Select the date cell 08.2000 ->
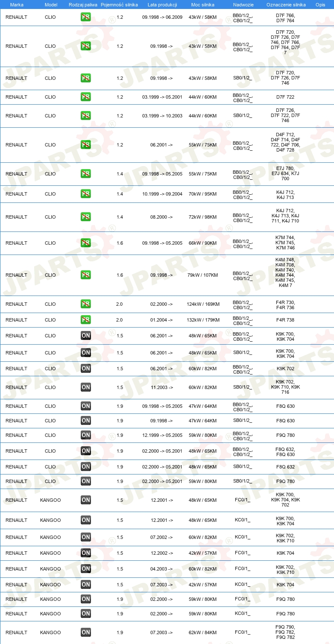This screenshot has height=644, width=334. pos(161,217)
